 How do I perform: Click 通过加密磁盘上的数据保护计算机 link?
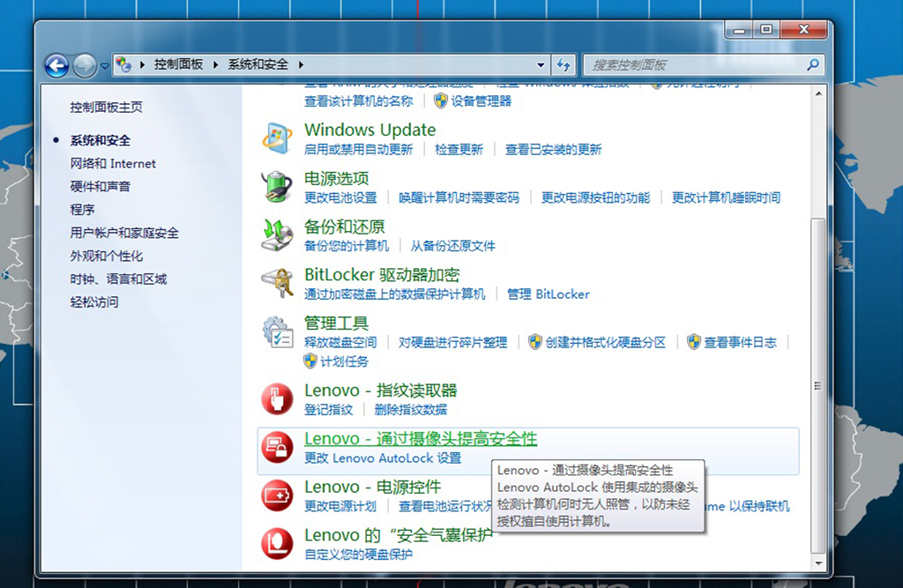(x=394, y=294)
